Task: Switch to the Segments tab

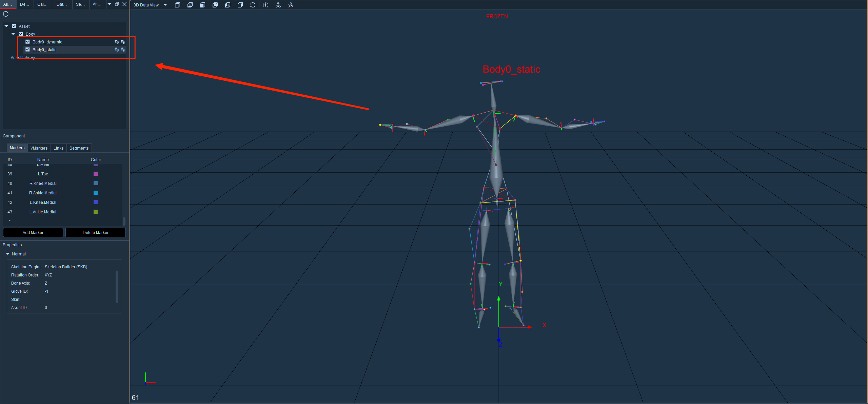Action: point(79,148)
